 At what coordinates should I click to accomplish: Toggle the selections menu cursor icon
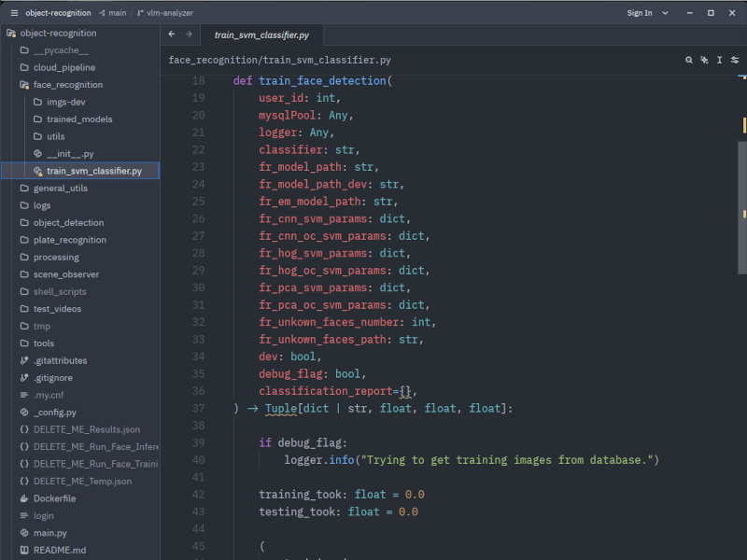719,60
